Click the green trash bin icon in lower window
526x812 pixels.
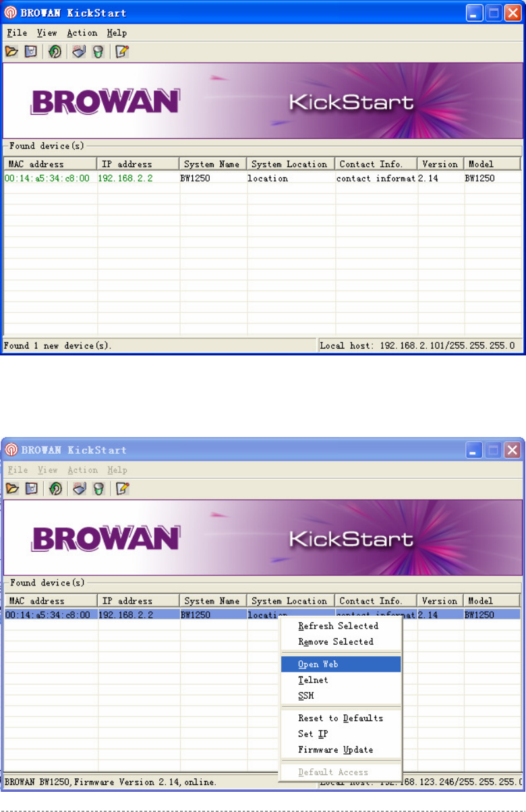pos(98,488)
